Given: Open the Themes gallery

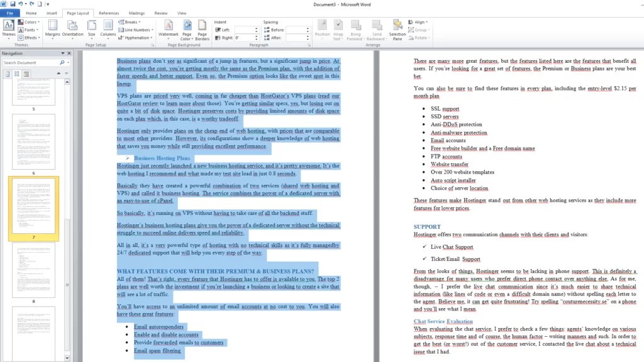Looking at the screenshot, I should click(9, 29).
